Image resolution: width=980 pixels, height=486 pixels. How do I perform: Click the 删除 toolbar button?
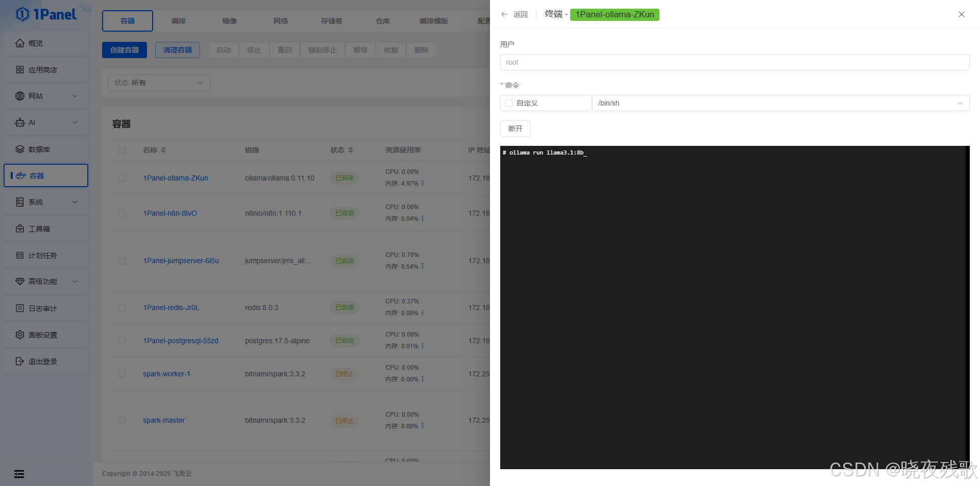point(422,50)
